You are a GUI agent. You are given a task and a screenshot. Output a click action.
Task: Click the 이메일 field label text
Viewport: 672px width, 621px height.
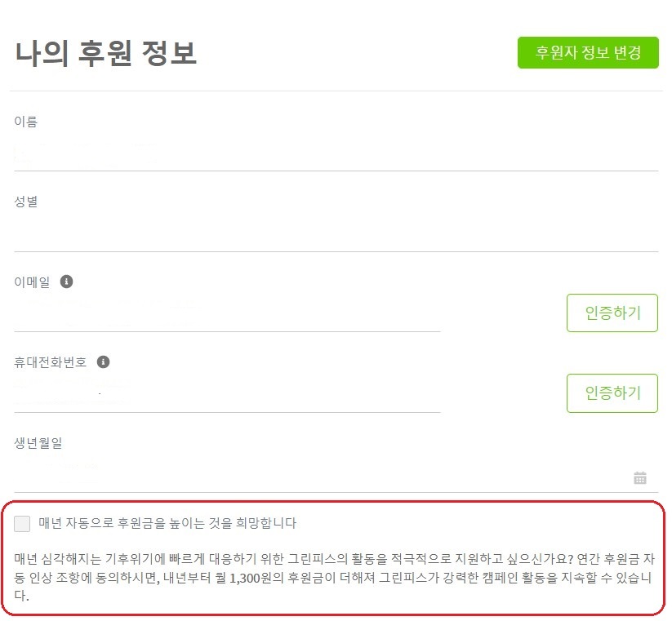tap(32, 282)
